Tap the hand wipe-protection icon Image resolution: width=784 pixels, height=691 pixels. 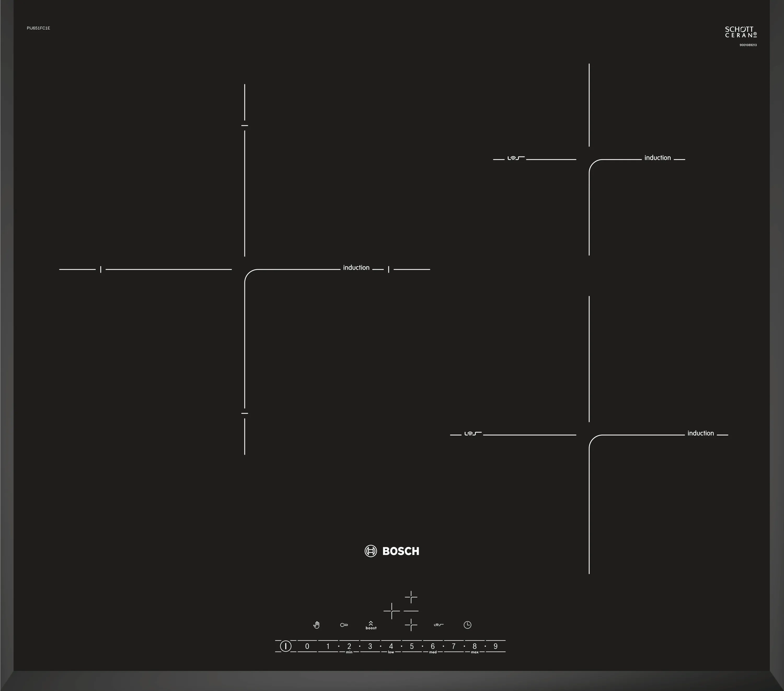pos(316,625)
